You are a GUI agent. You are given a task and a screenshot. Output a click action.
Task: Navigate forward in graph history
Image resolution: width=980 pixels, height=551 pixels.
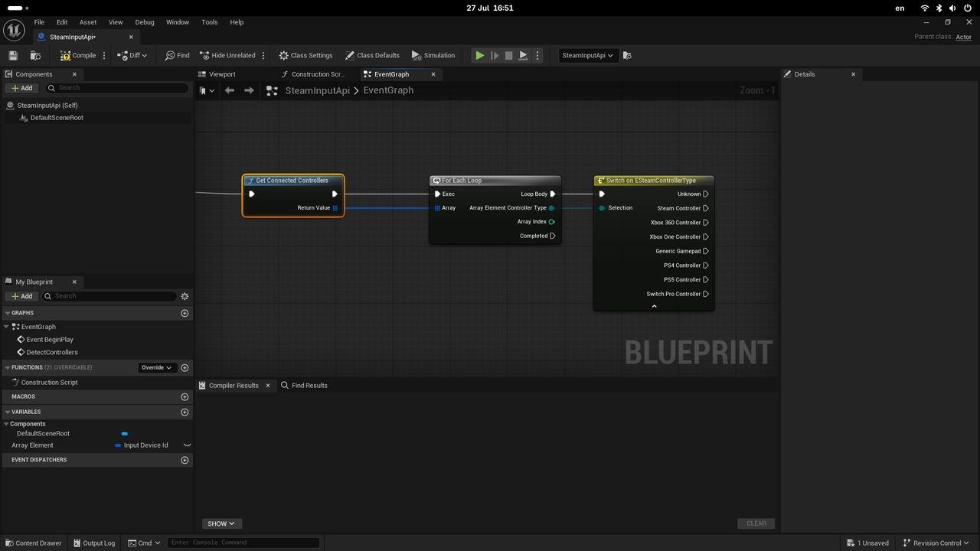(249, 90)
